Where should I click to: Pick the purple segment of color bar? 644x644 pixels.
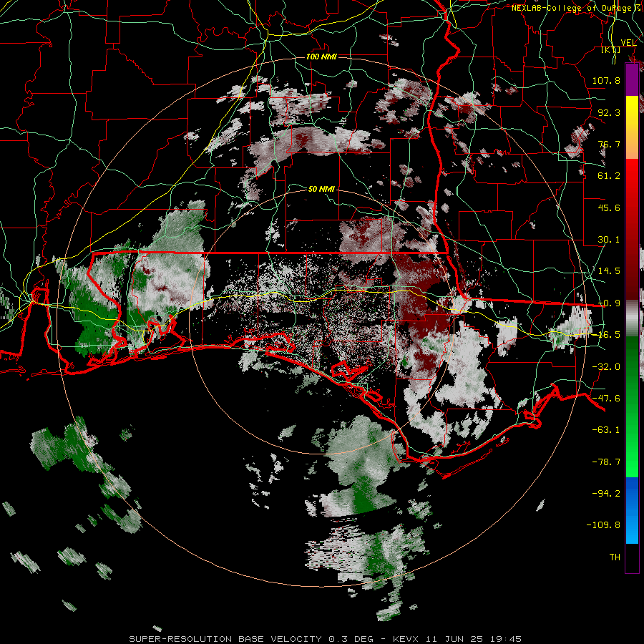click(632, 79)
